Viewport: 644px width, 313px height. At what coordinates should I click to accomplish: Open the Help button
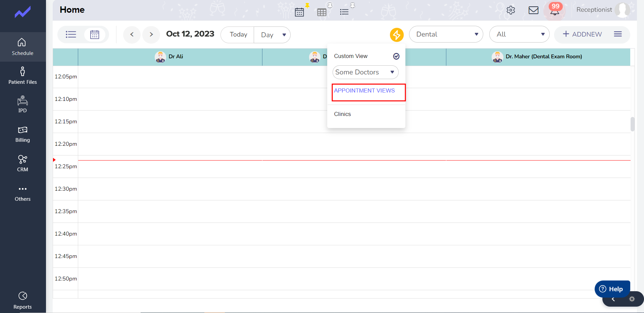pyautogui.click(x=612, y=289)
